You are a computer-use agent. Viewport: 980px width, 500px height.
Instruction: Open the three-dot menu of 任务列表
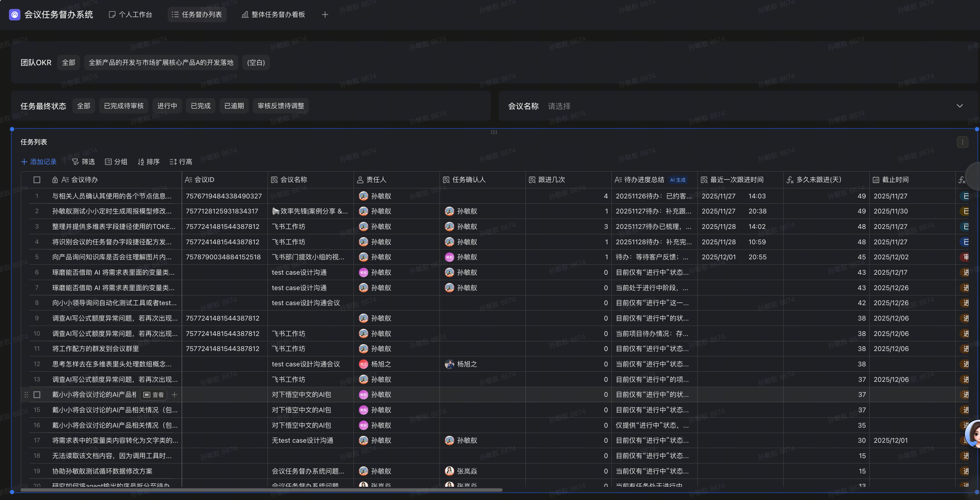tap(962, 142)
